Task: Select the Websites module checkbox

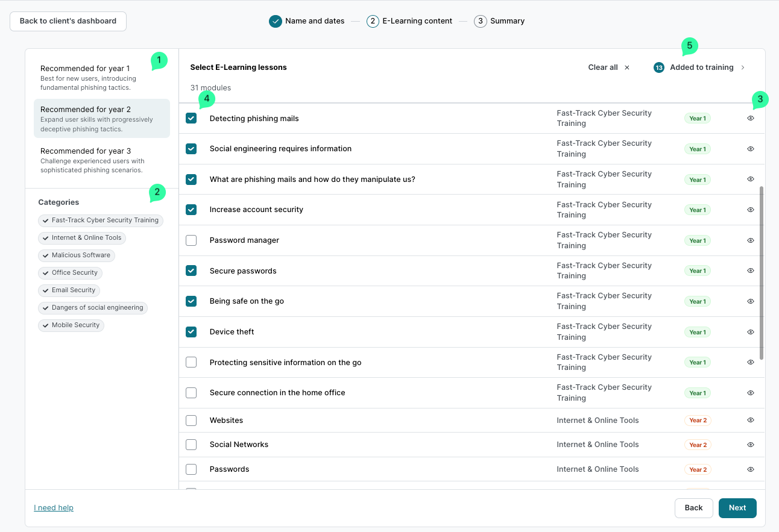Action: (191, 421)
